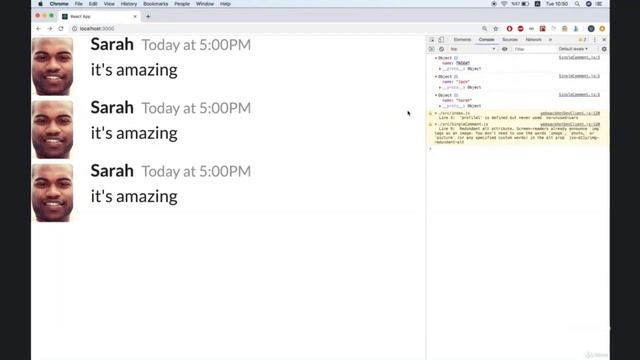Collapse the first logged Object

436,58
